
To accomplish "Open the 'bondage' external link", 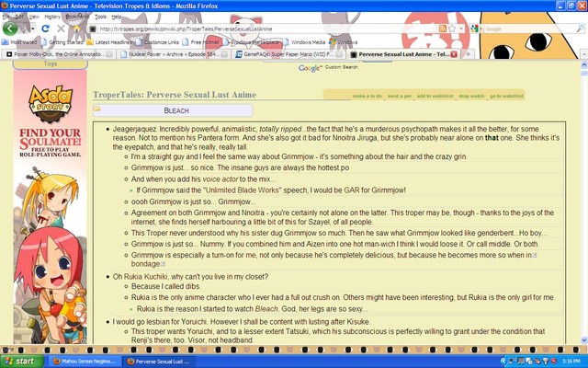I will pos(145,264).
